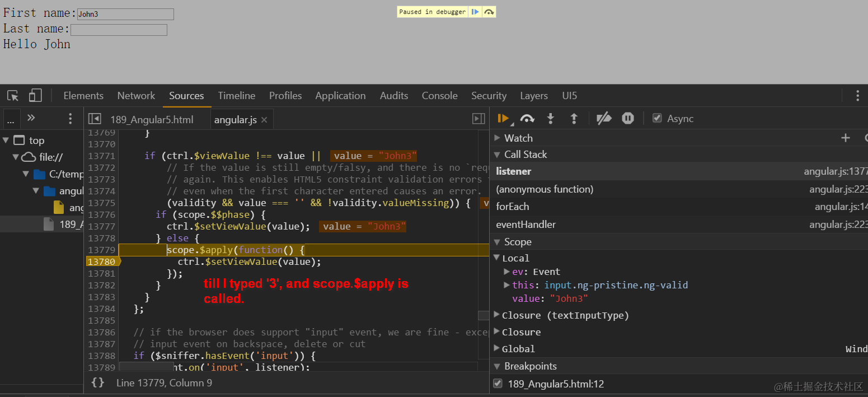Screen dimensions: 868x397
Task: Activate the inspect element picker icon
Action: [13, 96]
